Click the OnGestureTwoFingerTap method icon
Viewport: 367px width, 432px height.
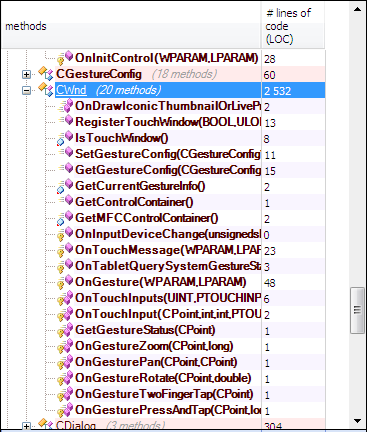point(65,394)
